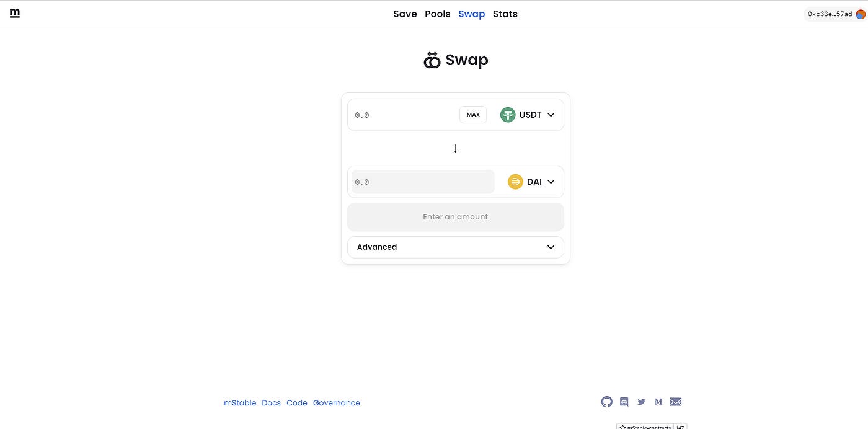Image resolution: width=868 pixels, height=429 pixels.
Task: Expand the Advanced section
Action: [456, 247]
